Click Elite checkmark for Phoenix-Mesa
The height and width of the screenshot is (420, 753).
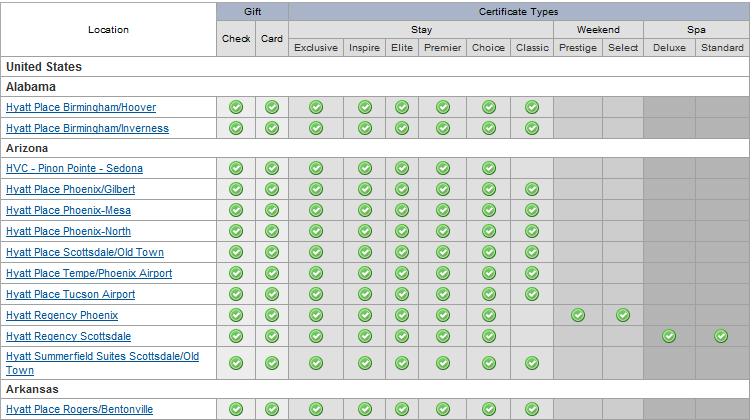point(402,210)
